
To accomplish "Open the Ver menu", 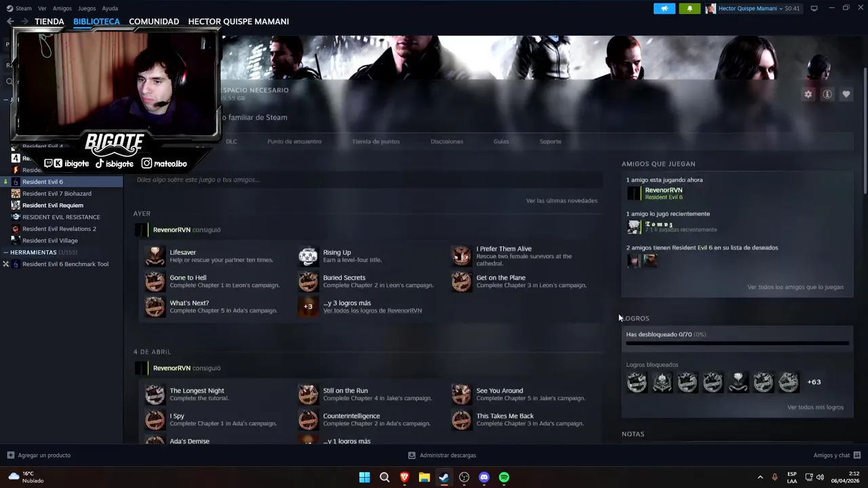I will pos(42,8).
